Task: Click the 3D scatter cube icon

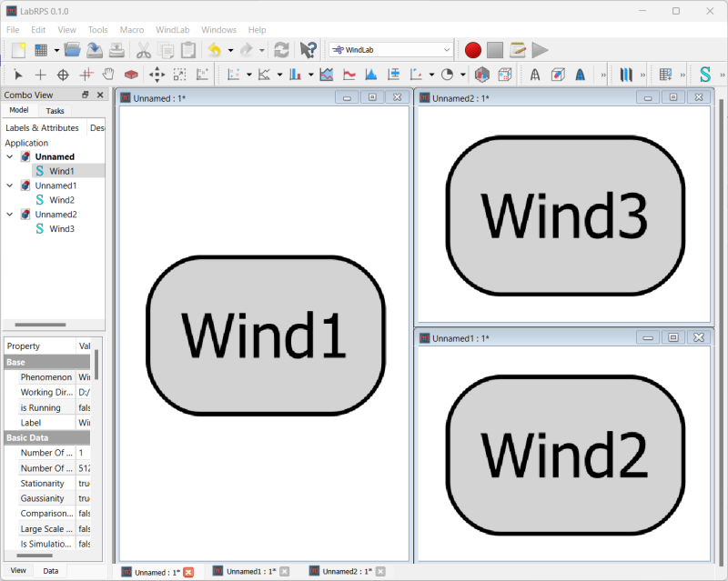Action: 505,75
